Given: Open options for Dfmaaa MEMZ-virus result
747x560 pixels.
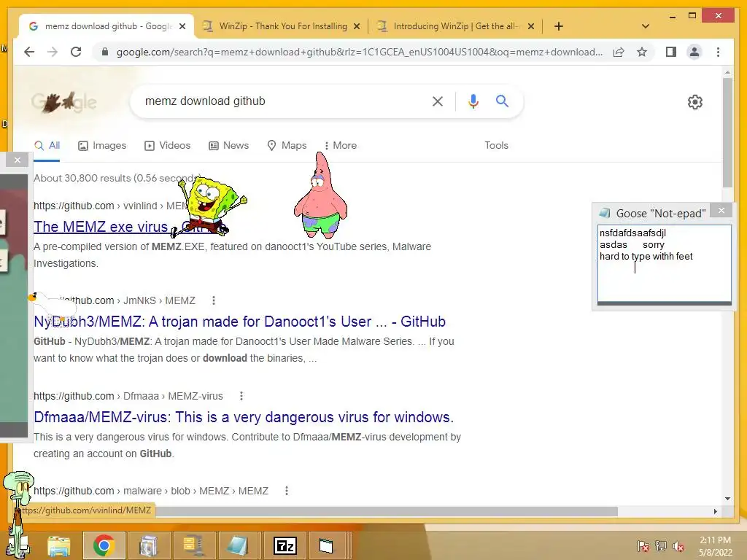Looking at the screenshot, I should click(x=241, y=396).
